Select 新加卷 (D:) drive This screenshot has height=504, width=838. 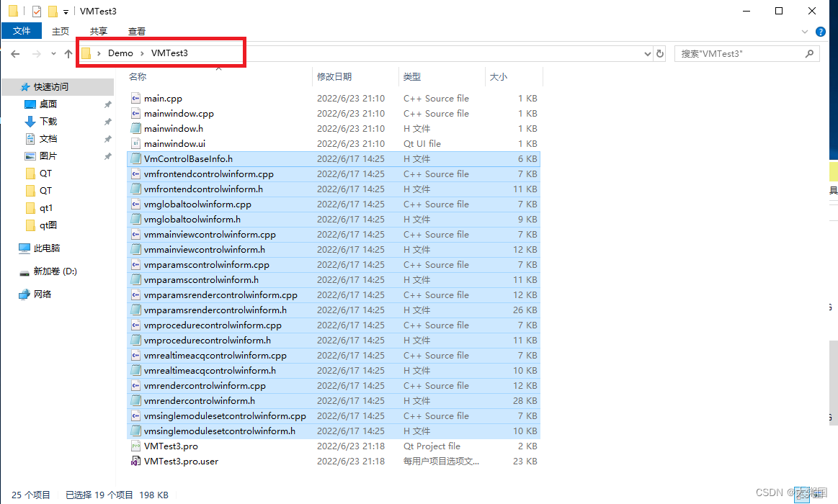[x=55, y=271]
